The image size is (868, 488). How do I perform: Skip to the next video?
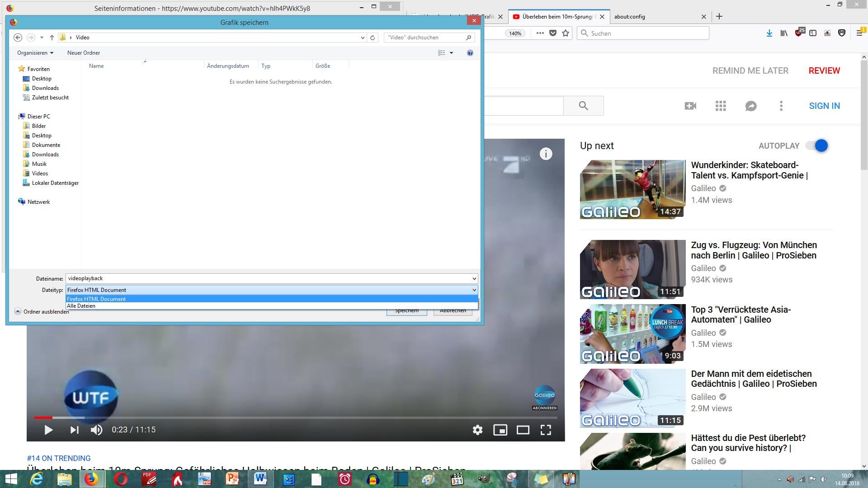coord(75,430)
